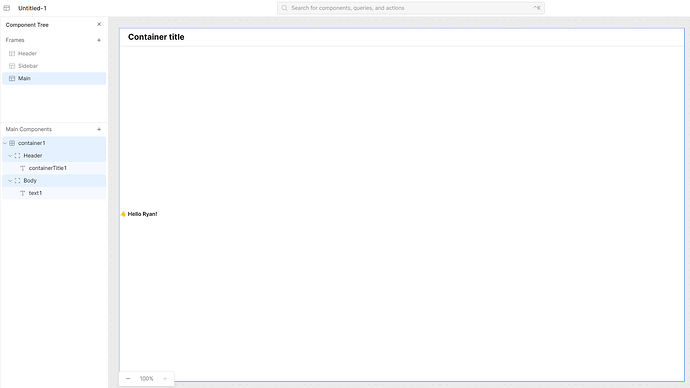Add a new frame with plus icon

99,40
